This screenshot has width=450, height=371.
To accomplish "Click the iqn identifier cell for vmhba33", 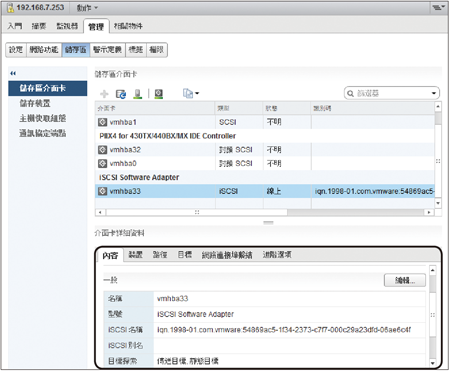I will point(374,191).
